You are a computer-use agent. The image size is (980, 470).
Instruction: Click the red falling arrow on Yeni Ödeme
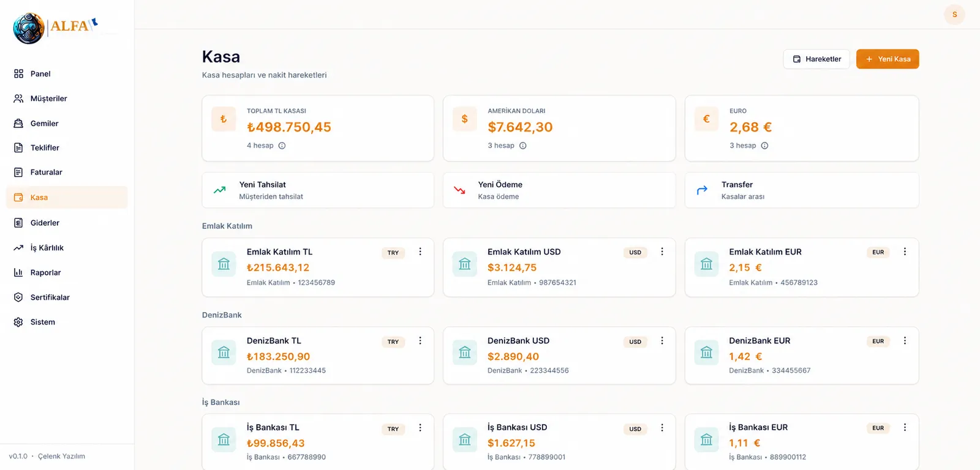point(459,190)
